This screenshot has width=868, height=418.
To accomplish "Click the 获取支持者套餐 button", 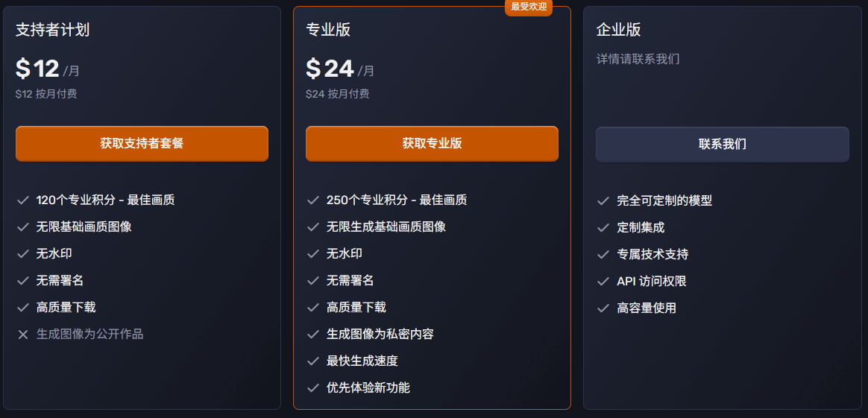I will click(x=142, y=144).
